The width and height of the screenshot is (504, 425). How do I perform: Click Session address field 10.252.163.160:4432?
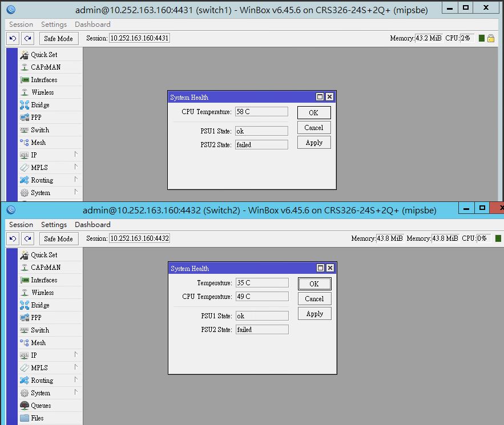point(139,238)
